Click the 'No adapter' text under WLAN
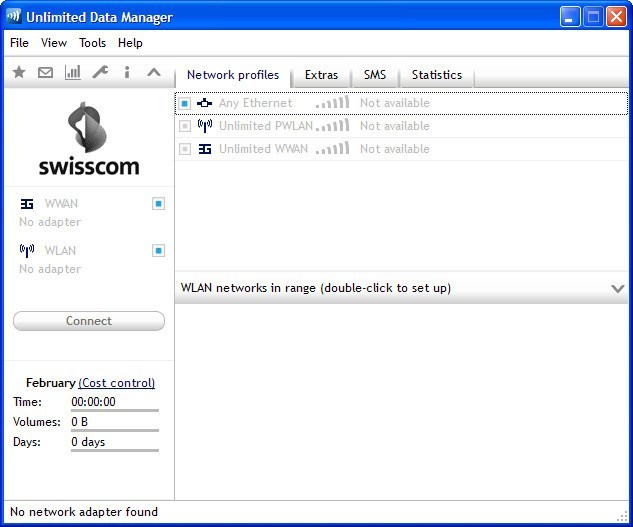The image size is (633, 527). 50,269
